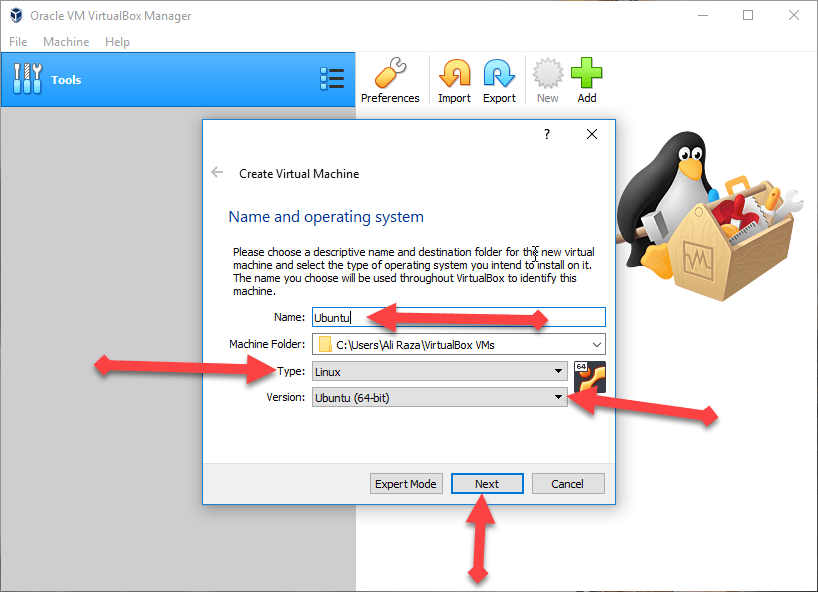Click the New machine icon

point(547,74)
